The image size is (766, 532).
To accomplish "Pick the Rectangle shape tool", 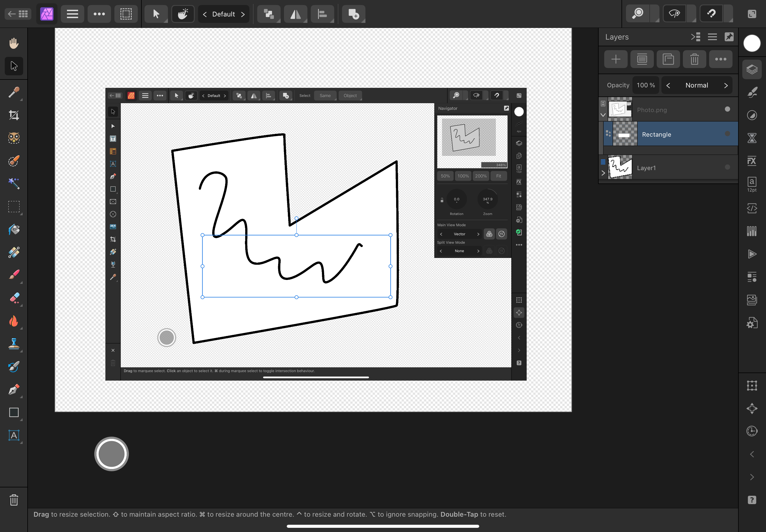I will click(14, 412).
